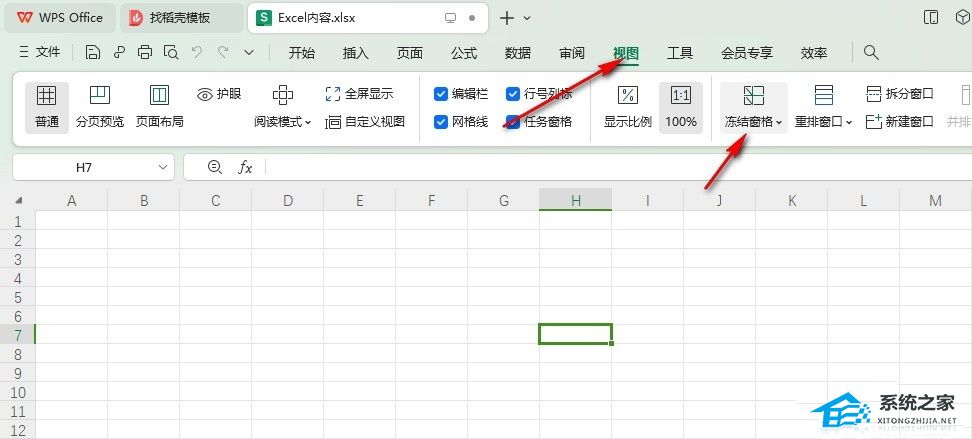Click the Save icon in quick toolbar
Viewport: 972px width, 439px height.
93,53
